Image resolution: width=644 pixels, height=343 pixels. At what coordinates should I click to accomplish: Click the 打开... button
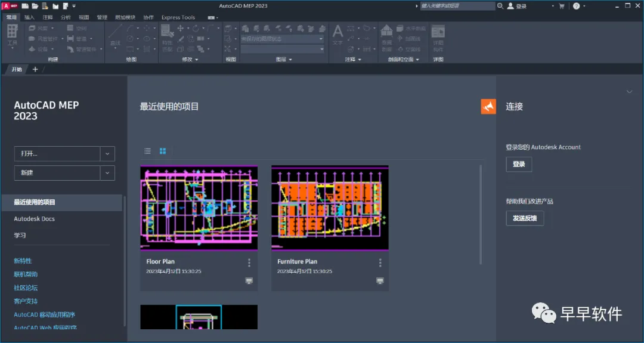point(57,154)
